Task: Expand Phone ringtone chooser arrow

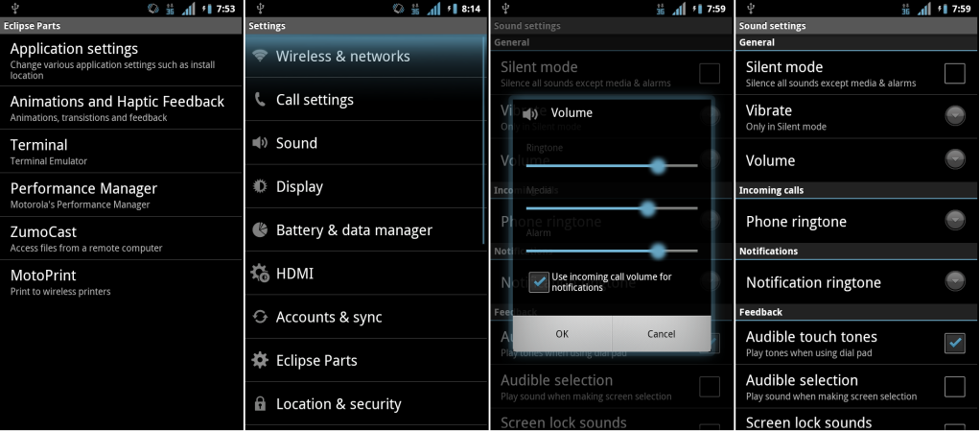Action: click(x=954, y=221)
